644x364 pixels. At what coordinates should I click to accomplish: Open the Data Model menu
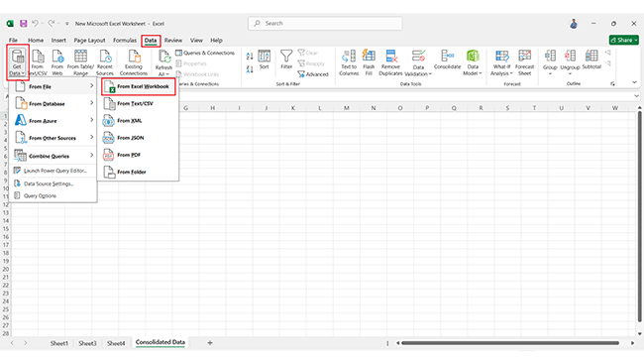[x=473, y=62]
